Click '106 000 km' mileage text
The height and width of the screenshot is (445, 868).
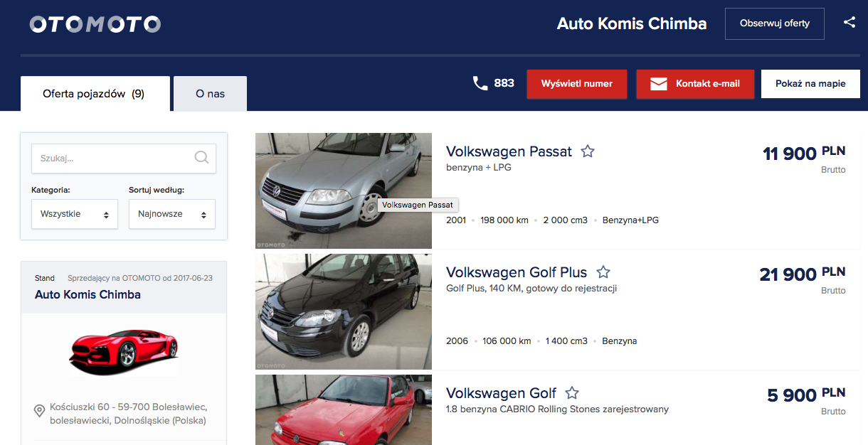click(507, 341)
